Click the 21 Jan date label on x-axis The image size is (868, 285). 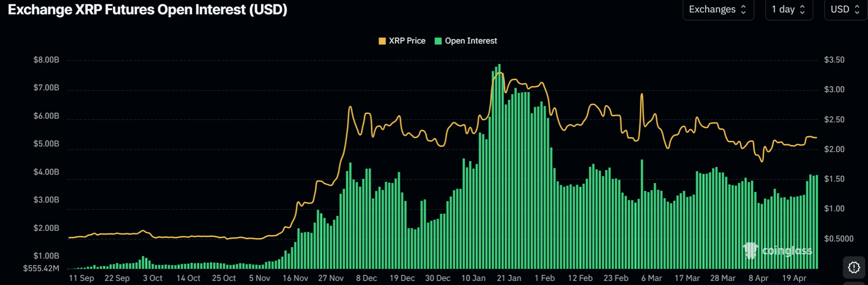(509, 278)
